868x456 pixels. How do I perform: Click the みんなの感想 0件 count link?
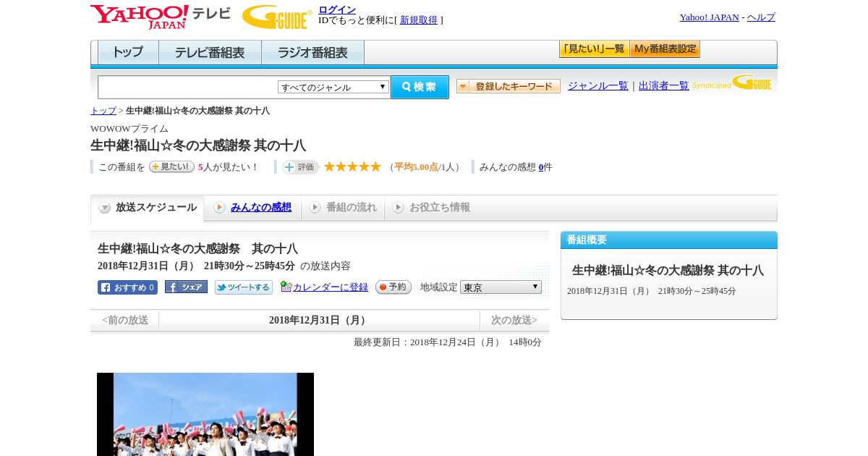coord(541,167)
